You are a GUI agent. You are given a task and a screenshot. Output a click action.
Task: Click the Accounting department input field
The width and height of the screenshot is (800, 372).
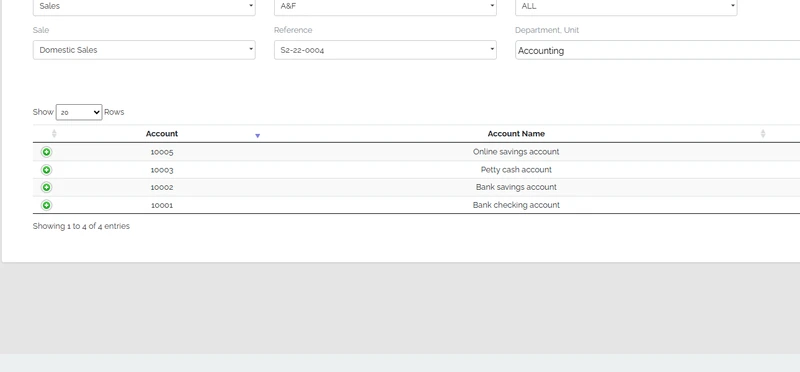[x=658, y=50]
